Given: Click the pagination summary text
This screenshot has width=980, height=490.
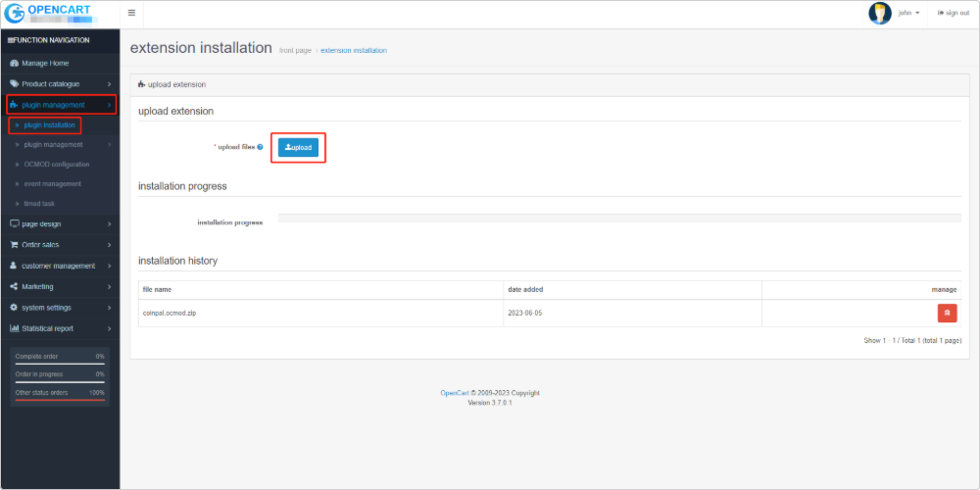Looking at the screenshot, I should click(912, 341).
